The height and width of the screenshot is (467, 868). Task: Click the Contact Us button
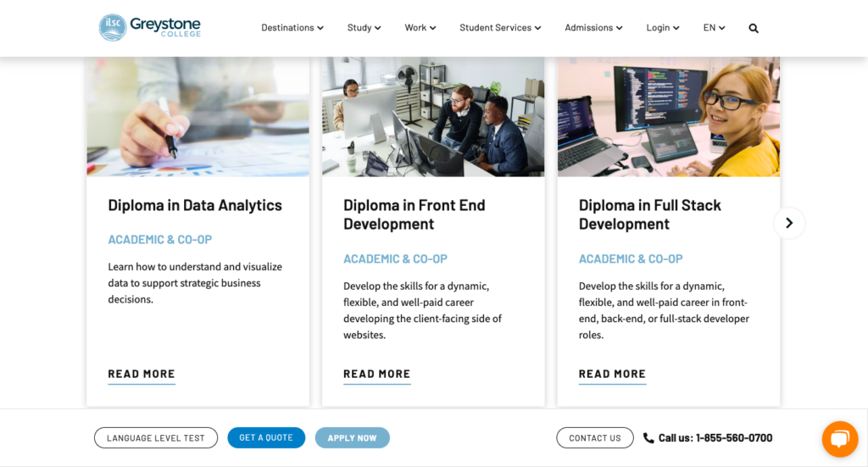(595, 437)
